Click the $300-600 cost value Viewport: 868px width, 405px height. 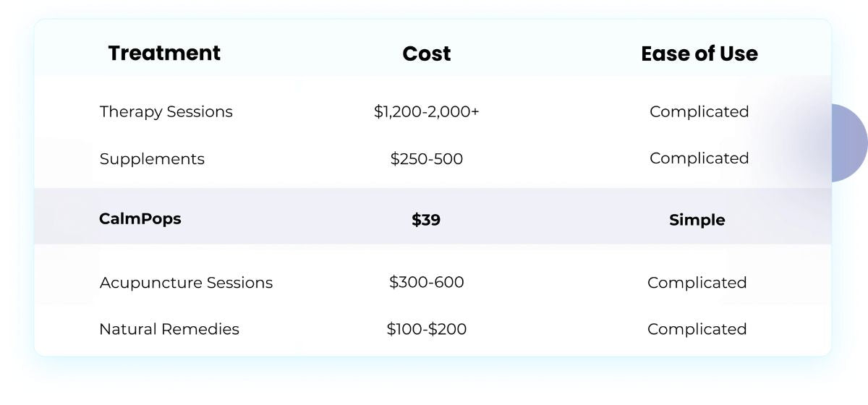[x=427, y=282]
